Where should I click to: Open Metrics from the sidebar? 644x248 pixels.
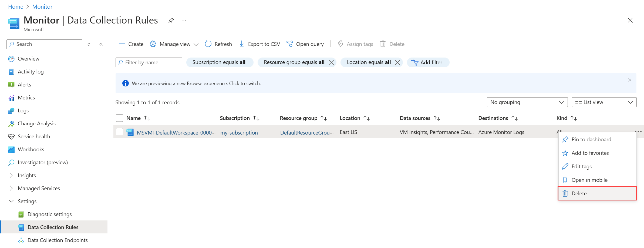pyautogui.click(x=26, y=98)
